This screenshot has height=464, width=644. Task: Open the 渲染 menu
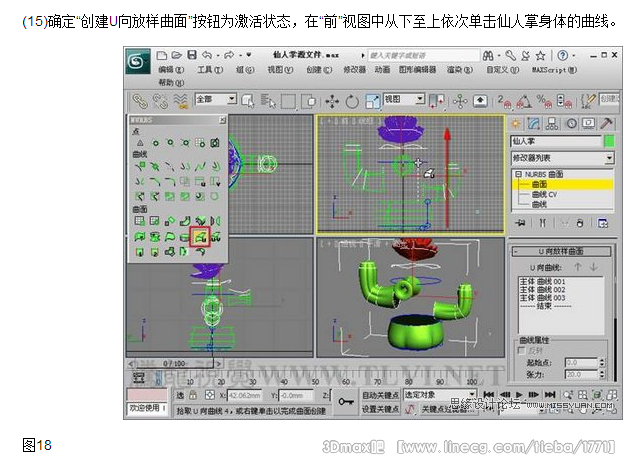460,70
